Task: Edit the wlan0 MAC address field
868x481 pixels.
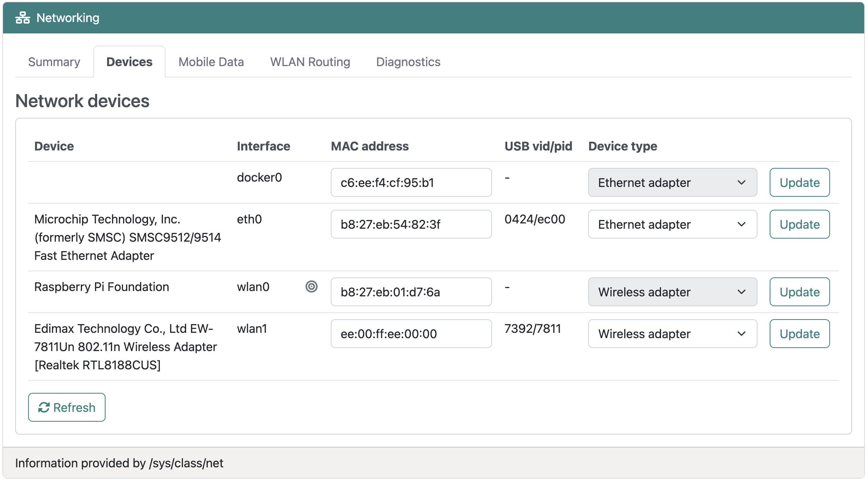Action: tap(411, 292)
